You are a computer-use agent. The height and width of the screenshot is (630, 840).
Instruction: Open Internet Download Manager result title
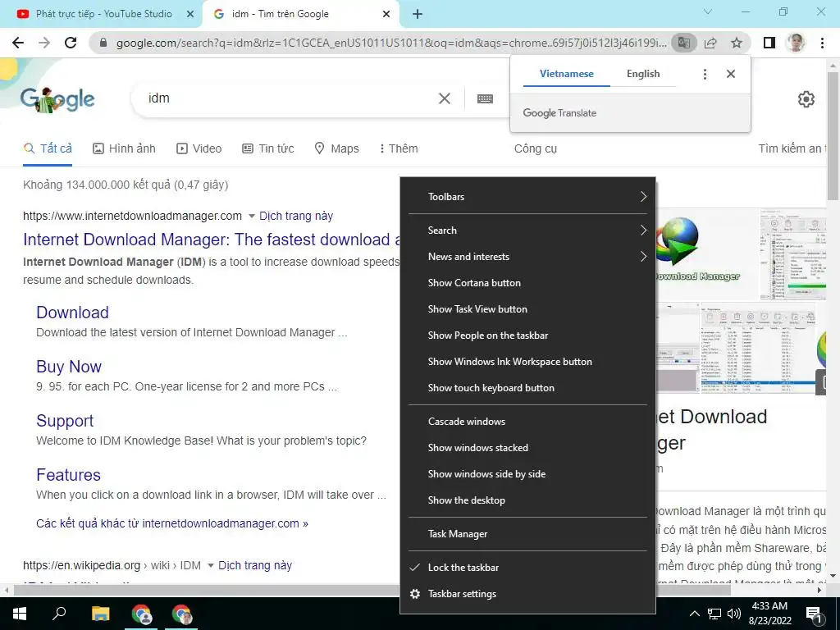point(212,240)
